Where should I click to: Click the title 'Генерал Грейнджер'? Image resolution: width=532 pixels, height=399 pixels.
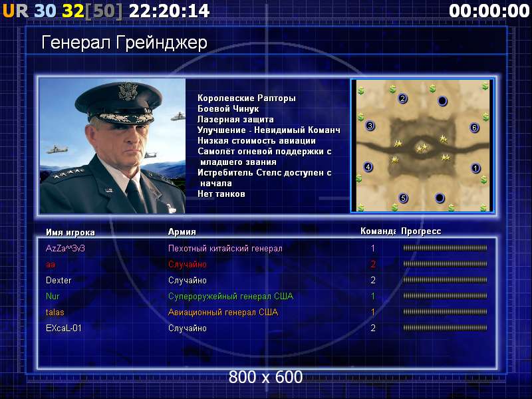(x=124, y=43)
